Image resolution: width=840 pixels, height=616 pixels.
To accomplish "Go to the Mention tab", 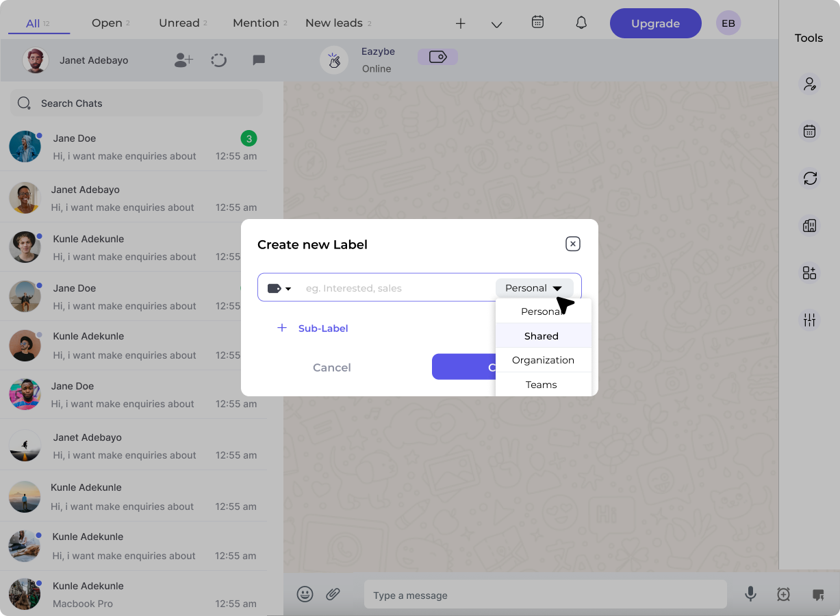I will pyautogui.click(x=259, y=23).
